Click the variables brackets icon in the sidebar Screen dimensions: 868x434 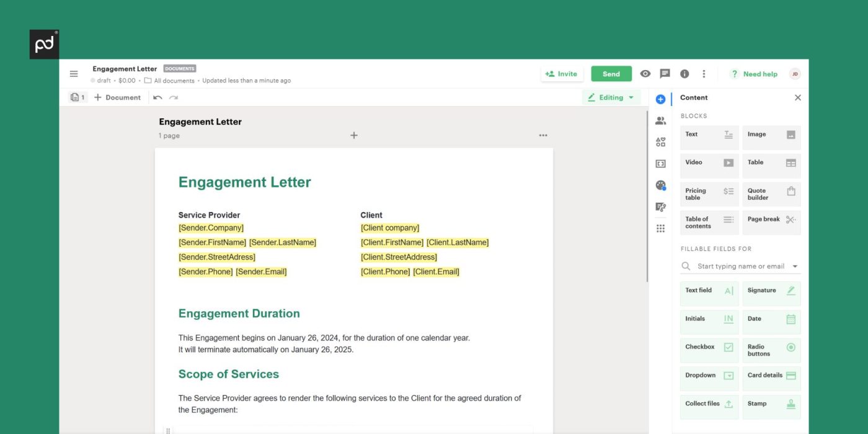click(x=660, y=164)
